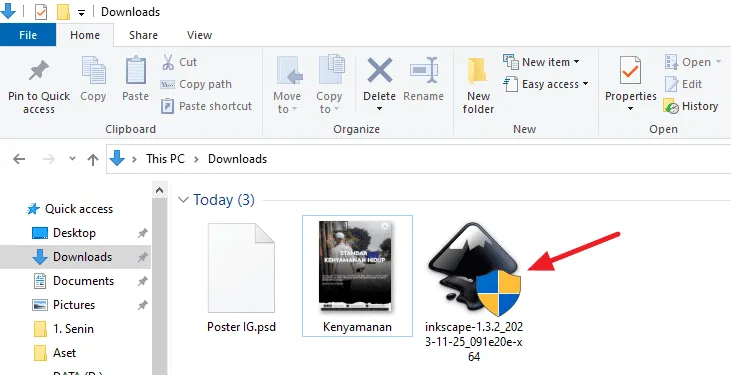Click Paste shortcut command
The image size is (731, 375).
click(207, 106)
